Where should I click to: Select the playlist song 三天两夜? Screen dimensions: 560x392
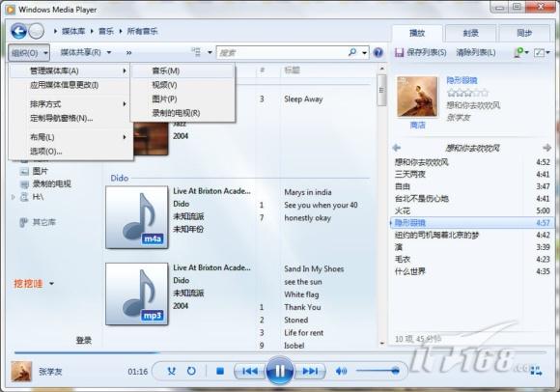tap(471, 174)
